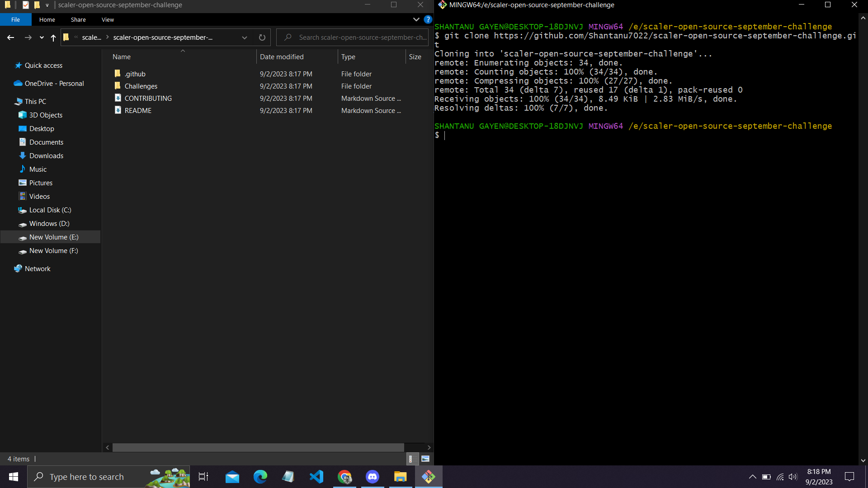Viewport: 868px width, 488px height.
Task: Switch to Details view in status bar
Action: tap(412, 459)
